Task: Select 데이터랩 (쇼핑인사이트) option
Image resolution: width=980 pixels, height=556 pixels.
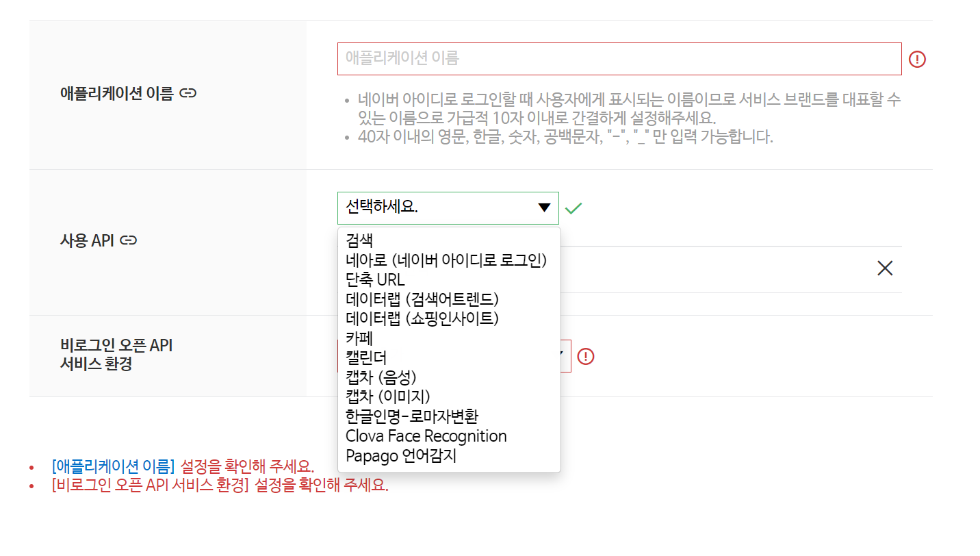Action: tap(422, 318)
